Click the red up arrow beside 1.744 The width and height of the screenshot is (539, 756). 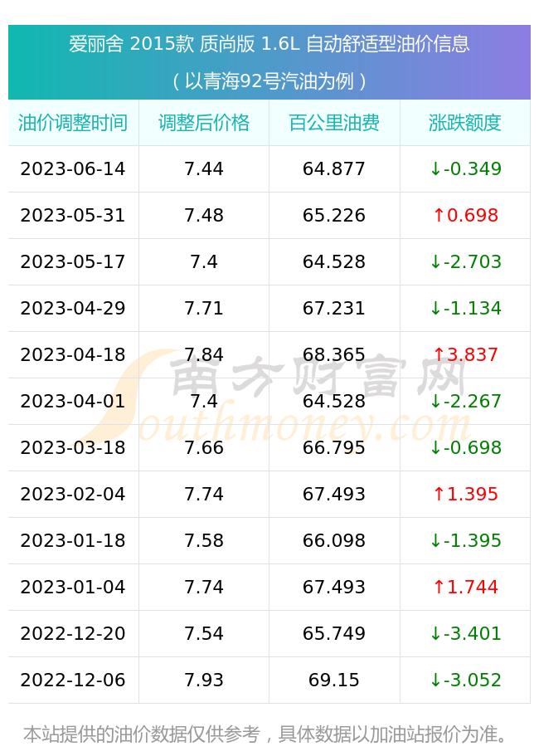coord(439,588)
